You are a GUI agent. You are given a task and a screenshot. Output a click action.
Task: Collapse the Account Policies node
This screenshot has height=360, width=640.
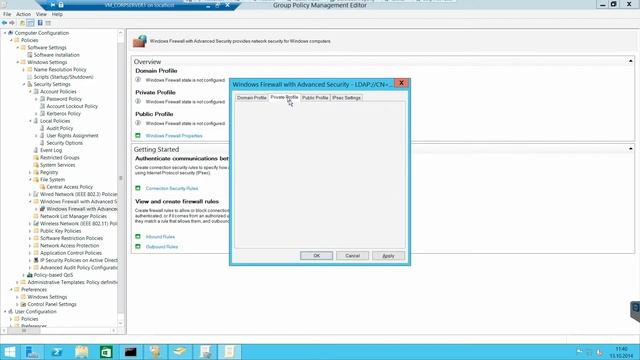[x=30, y=91]
